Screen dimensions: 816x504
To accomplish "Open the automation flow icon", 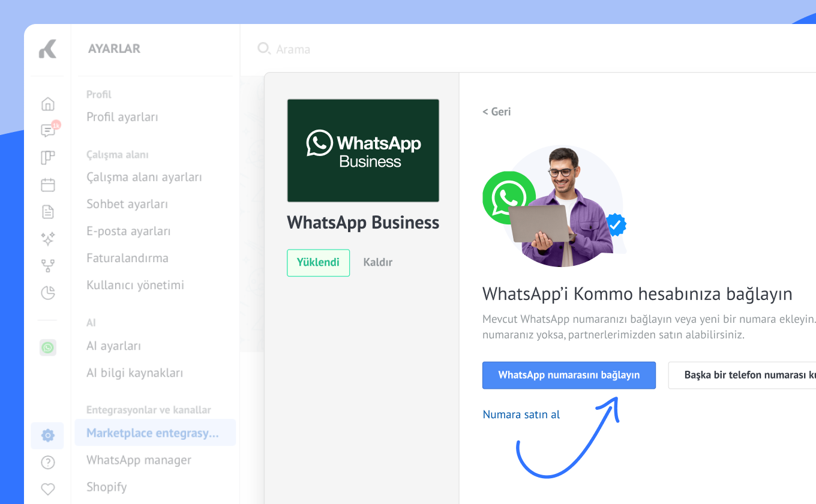I will (x=48, y=266).
